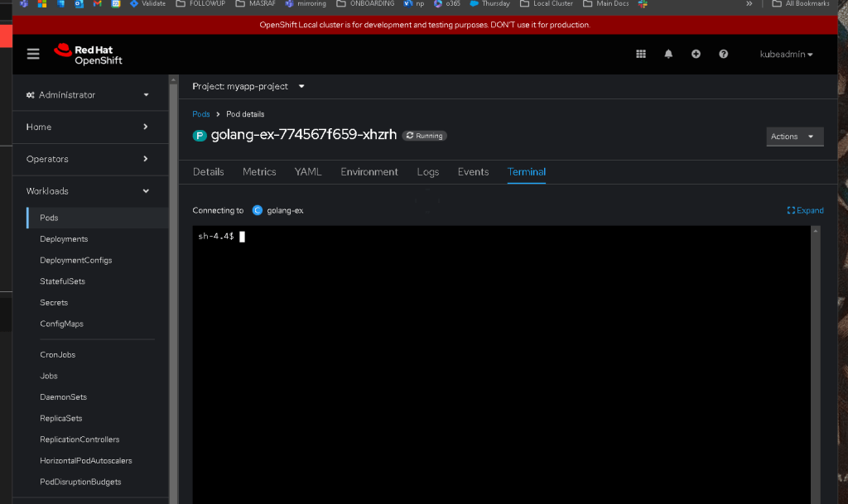This screenshot has width=848, height=504.
Task: Select Pods in the sidebar
Action: pyautogui.click(x=98, y=218)
